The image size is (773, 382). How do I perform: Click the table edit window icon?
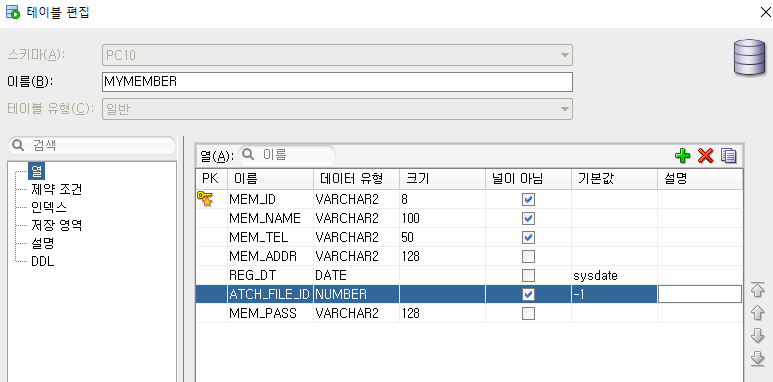point(12,12)
